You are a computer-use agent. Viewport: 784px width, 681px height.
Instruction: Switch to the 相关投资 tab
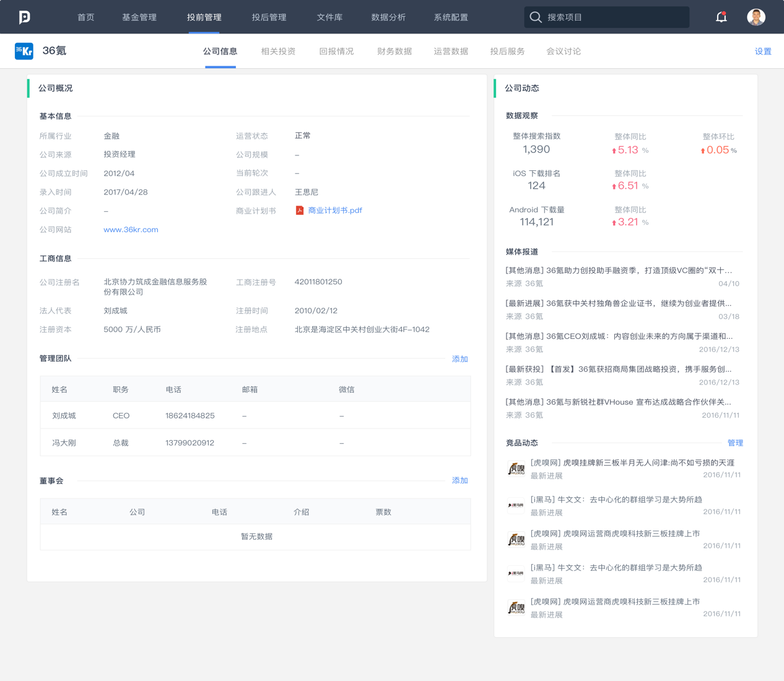coord(278,51)
